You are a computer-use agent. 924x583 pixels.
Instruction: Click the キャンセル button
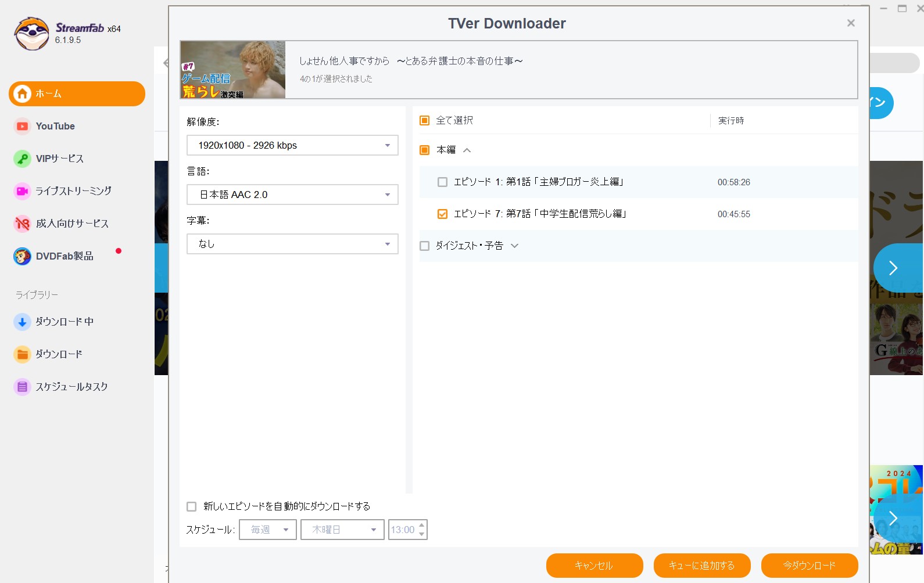click(594, 566)
